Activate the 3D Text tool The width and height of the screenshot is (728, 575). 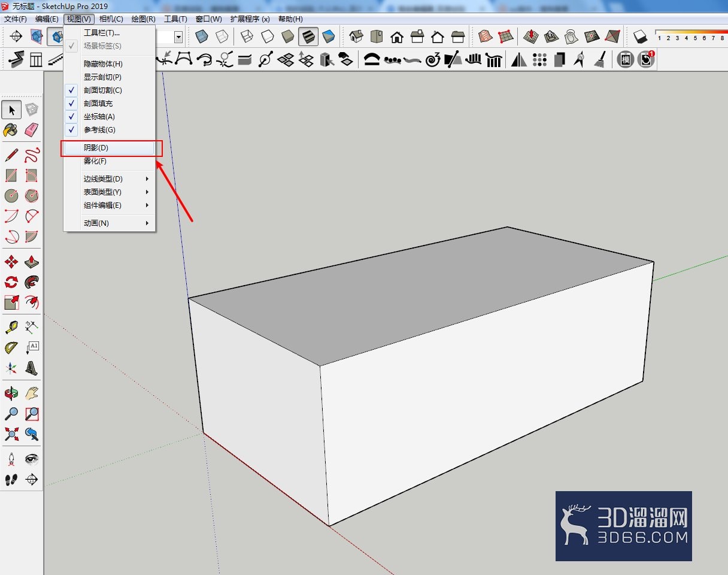(32, 368)
